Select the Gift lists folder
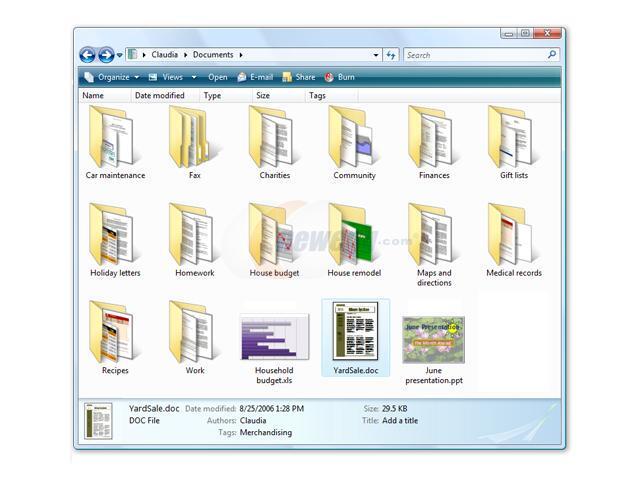The image size is (640, 480). point(514,143)
